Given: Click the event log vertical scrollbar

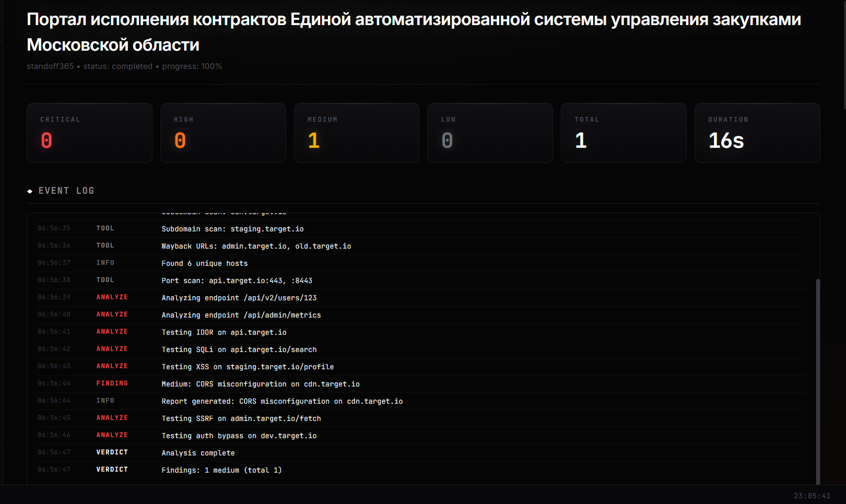Looking at the screenshot, I should click(818, 381).
